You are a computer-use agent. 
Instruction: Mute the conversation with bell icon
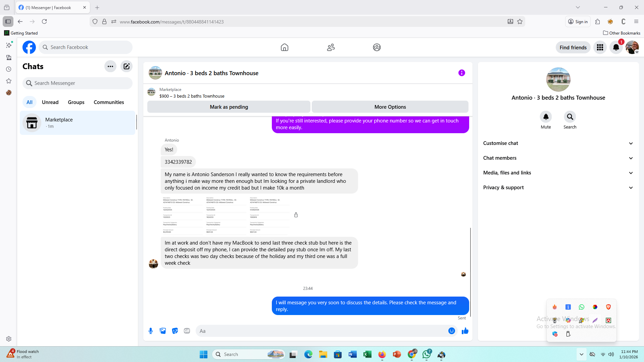[x=546, y=117]
